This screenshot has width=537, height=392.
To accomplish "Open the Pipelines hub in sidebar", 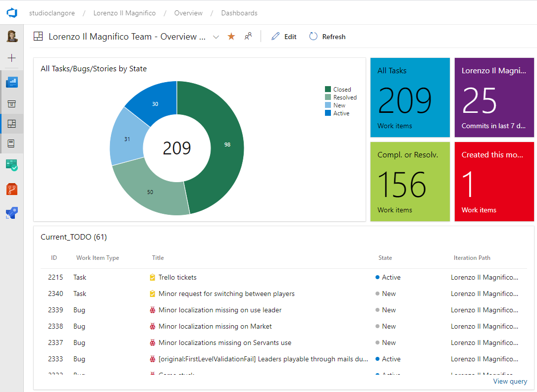I will coord(12,213).
